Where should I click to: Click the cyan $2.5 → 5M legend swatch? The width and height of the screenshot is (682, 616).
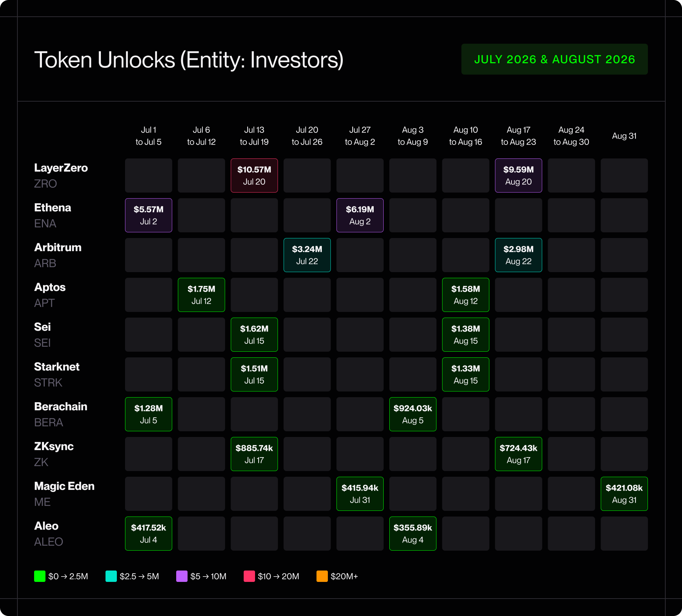pyautogui.click(x=111, y=576)
